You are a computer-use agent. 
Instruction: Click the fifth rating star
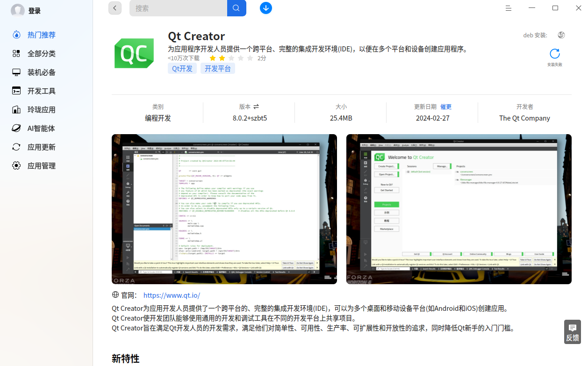click(x=250, y=58)
